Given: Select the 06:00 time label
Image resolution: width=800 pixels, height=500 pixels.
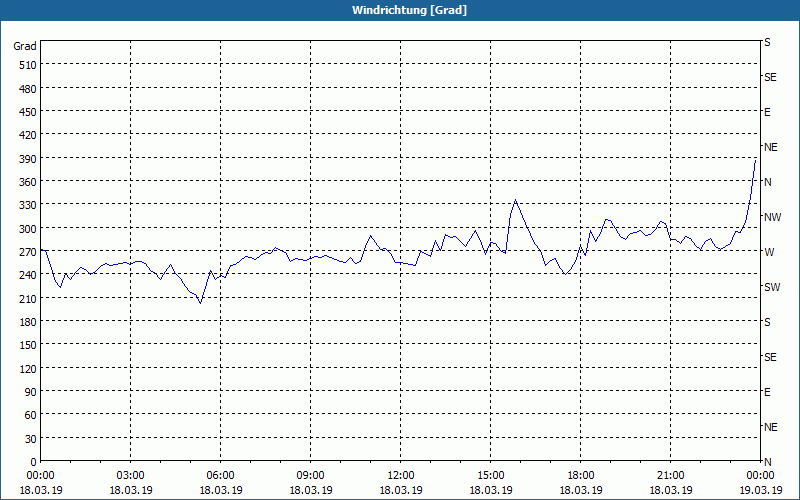Looking at the screenshot, I should pyautogui.click(x=220, y=476).
